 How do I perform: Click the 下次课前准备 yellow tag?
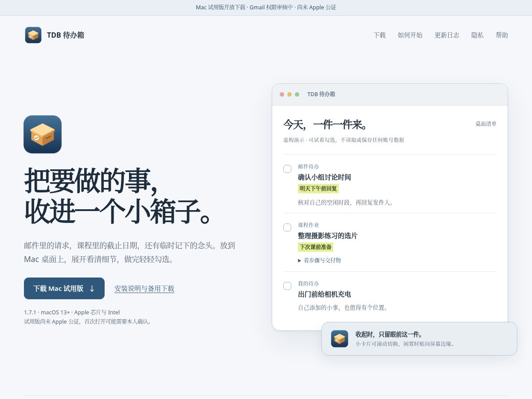(316, 247)
